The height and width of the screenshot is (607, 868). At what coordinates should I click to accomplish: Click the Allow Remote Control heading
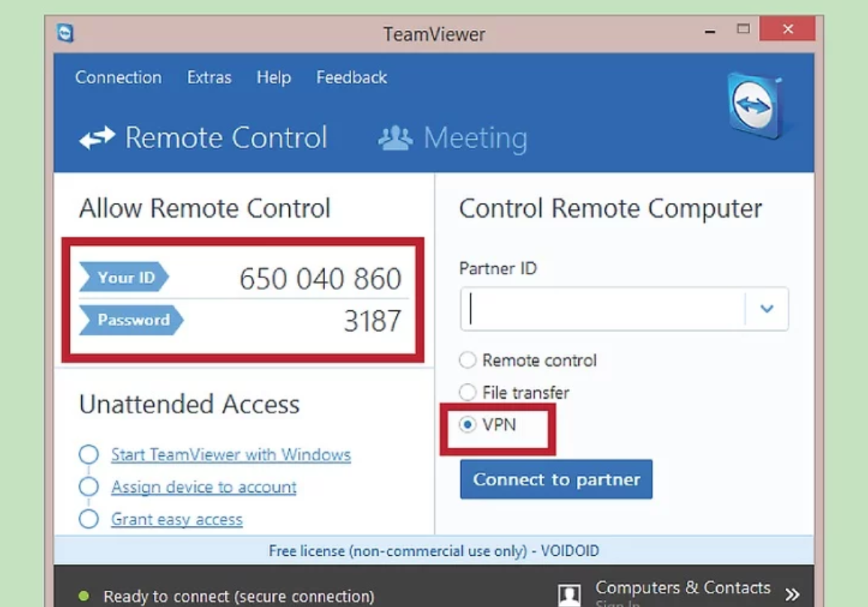[x=205, y=209]
